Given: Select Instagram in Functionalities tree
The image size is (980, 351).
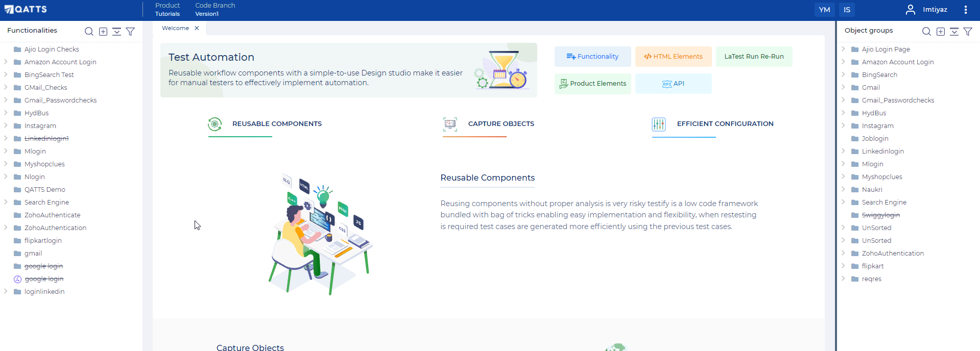Looking at the screenshot, I should click(x=40, y=126).
